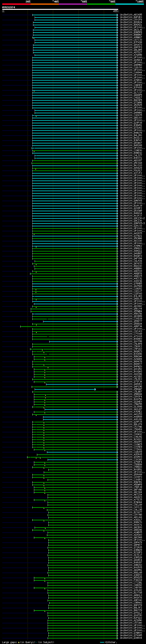Select hit UniRef100_P38219
Viewport: 146px width, 644px height.
pos(131,580)
